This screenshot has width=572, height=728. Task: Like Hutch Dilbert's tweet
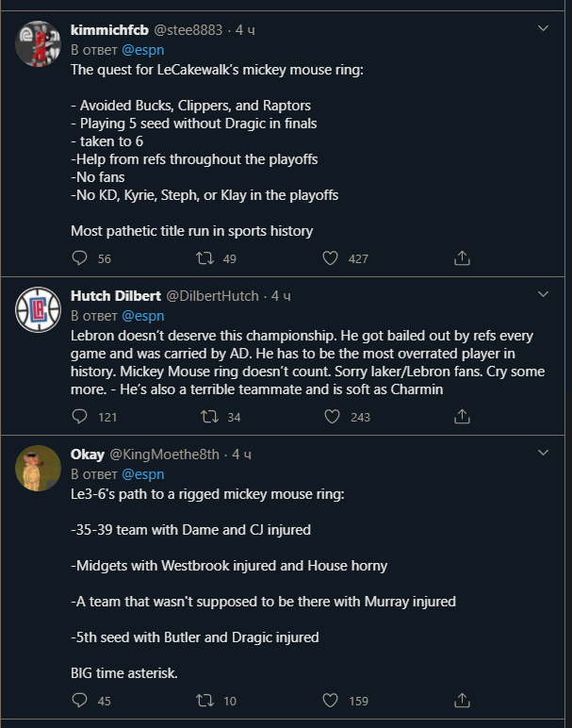(331, 417)
